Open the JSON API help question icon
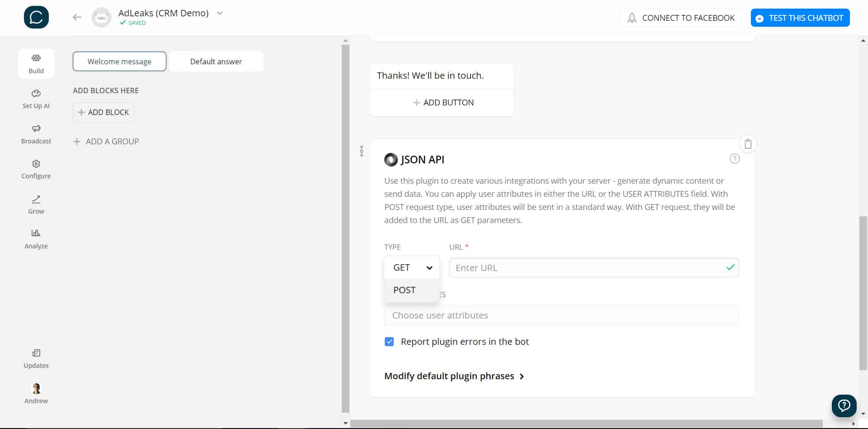 tap(735, 159)
